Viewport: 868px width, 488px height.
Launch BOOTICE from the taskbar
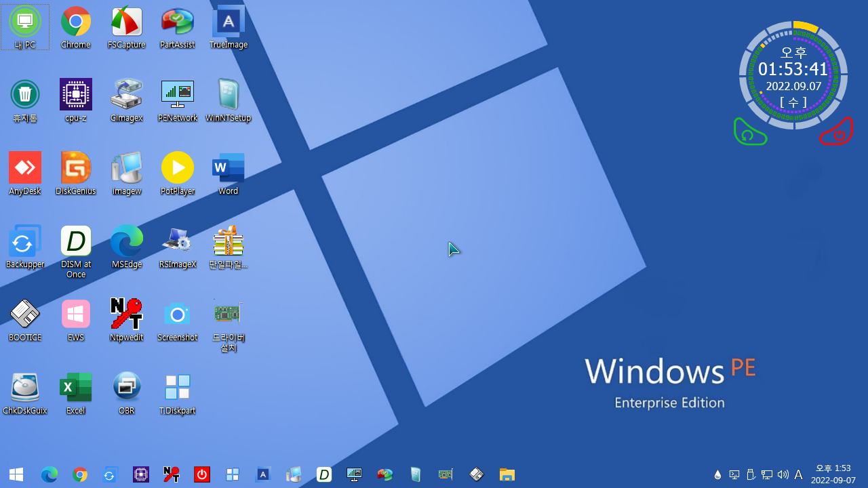point(477,474)
